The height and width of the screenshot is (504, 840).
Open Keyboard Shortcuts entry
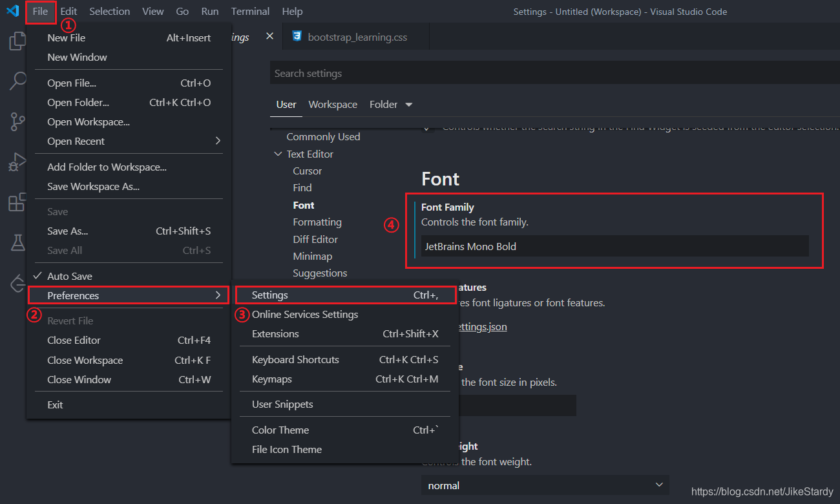[x=345, y=359]
